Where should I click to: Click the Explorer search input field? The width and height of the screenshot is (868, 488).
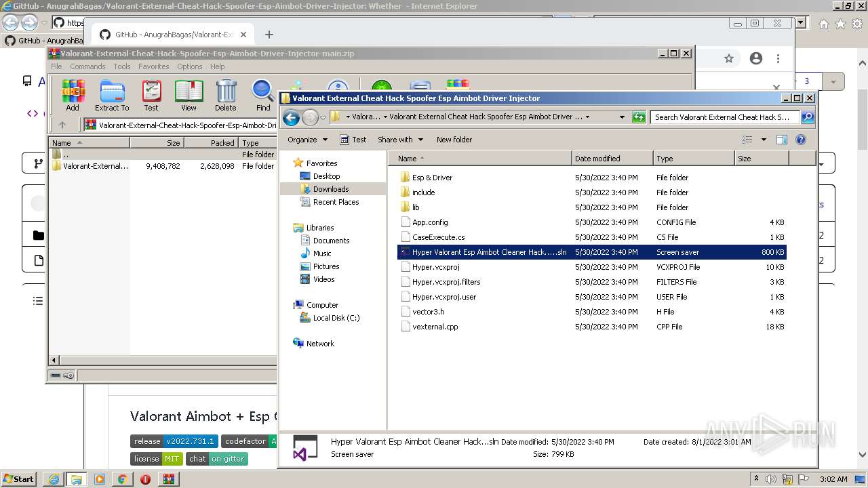click(726, 117)
